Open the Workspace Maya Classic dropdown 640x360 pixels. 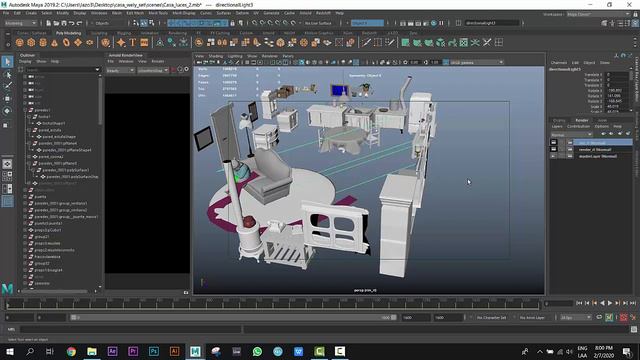[x=598, y=14]
